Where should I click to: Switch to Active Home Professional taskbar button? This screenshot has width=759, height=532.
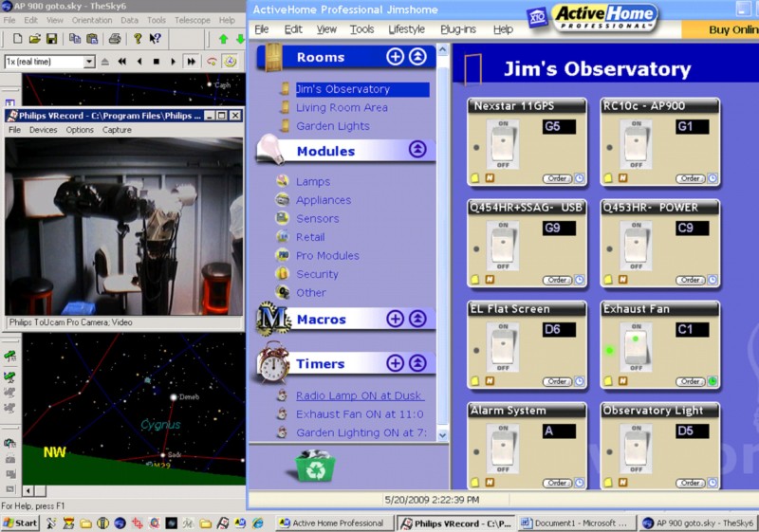coord(334,523)
